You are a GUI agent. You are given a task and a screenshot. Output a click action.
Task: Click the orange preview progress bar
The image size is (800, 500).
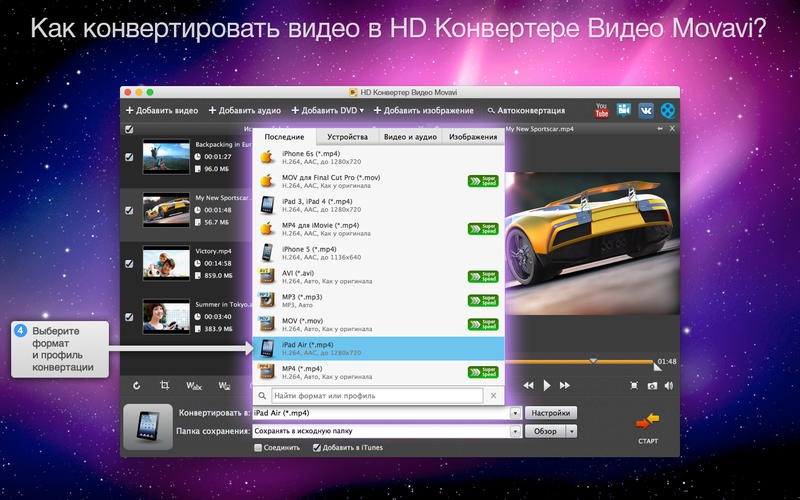point(579,362)
